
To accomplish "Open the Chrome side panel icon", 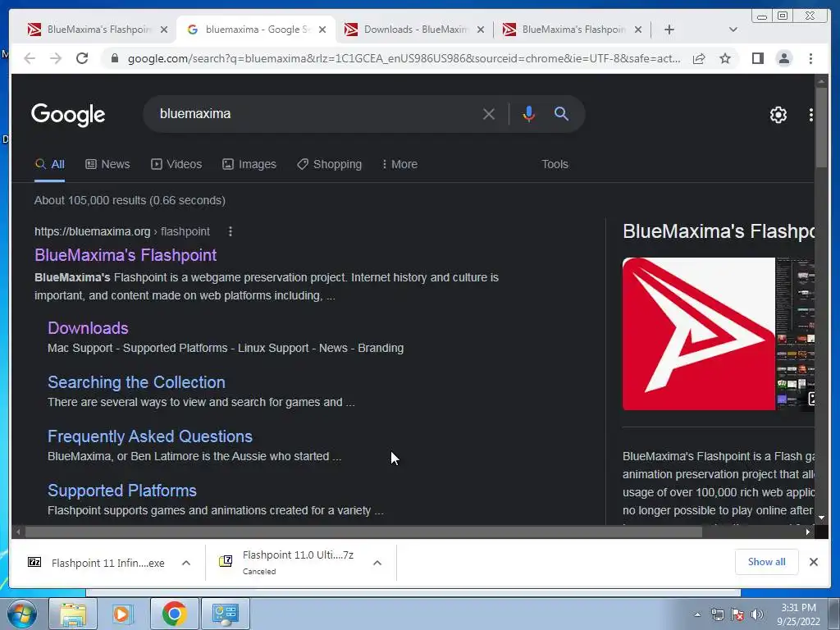I will coord(757,58).
